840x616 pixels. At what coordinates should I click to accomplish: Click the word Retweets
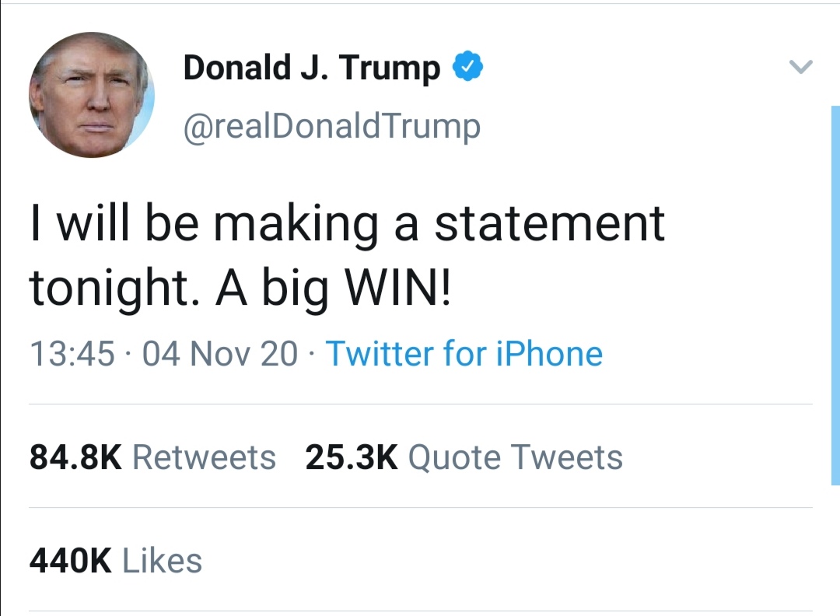202,457
